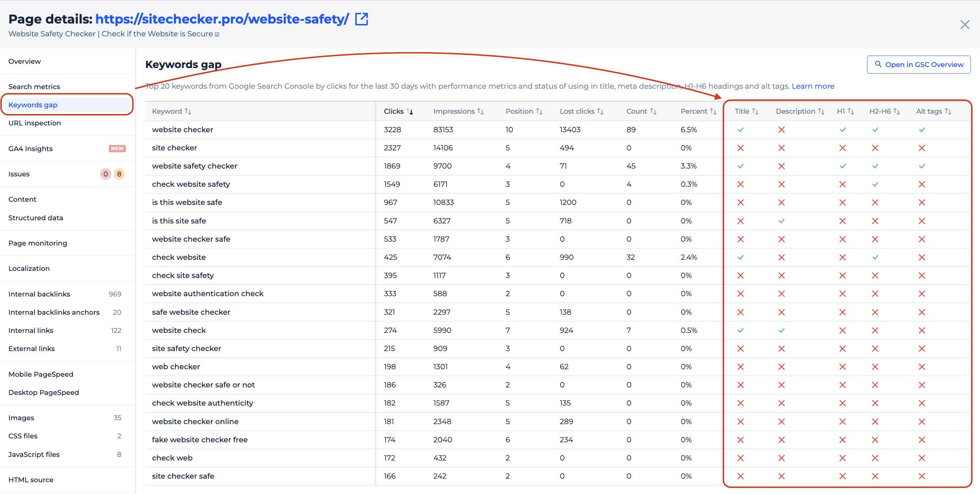This screenshot has height=494, width=980.
Task: Close the page details panel
Action: pyautogui.click(x=964, y=25)
